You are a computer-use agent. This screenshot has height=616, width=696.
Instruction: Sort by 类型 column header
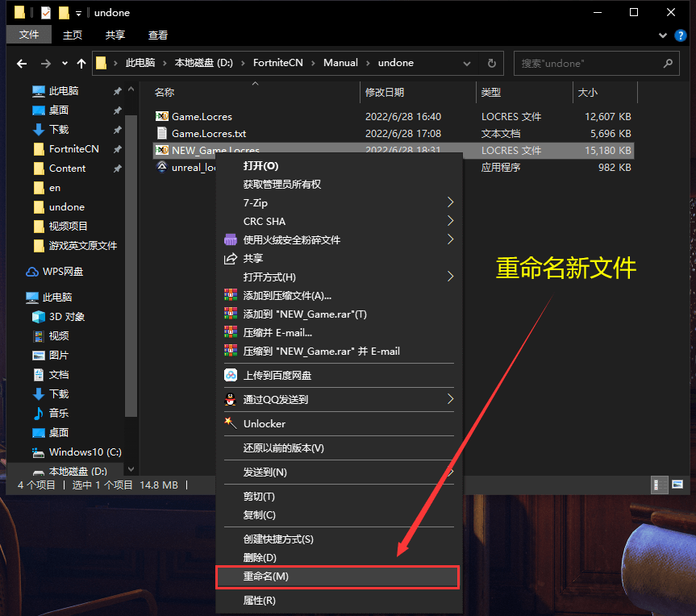click(524, 92)
